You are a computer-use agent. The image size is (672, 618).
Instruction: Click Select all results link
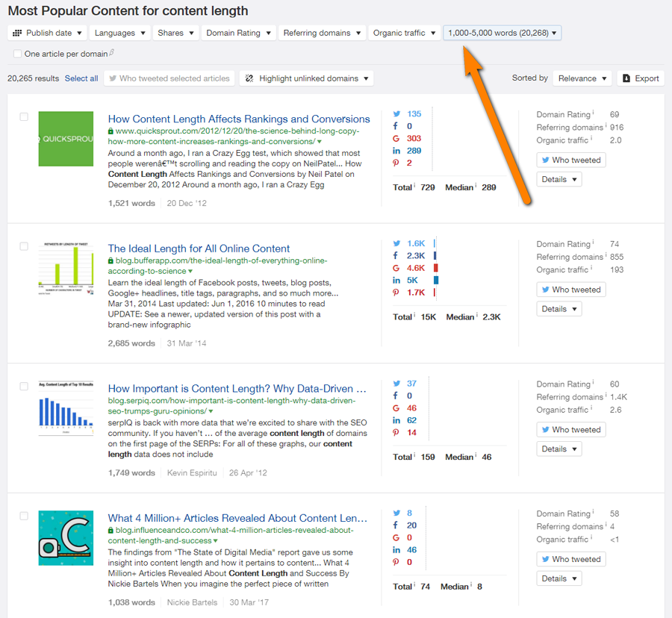(81, 78)
